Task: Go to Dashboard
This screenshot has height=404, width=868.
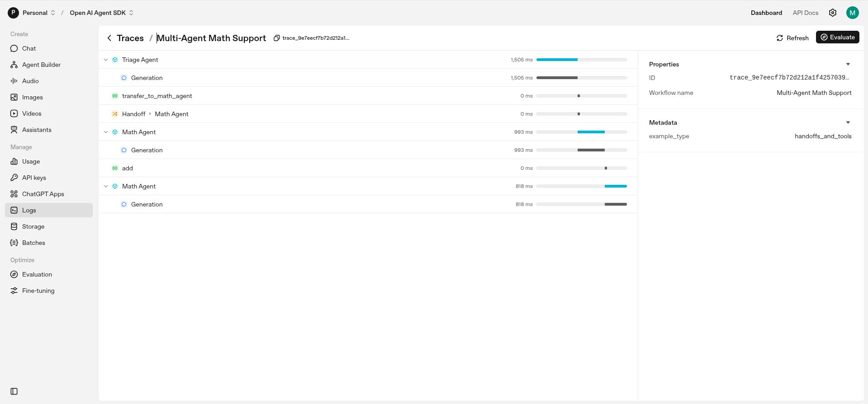Action: (766, 13)
